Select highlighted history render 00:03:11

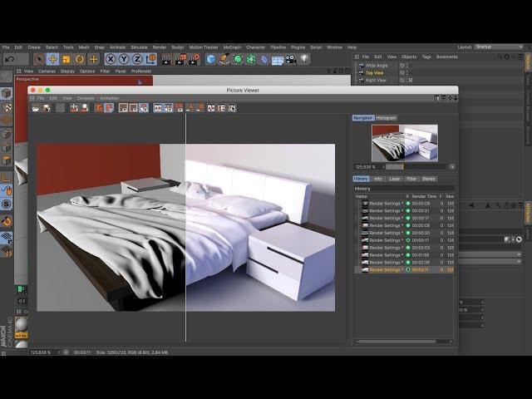click(404, 270)
